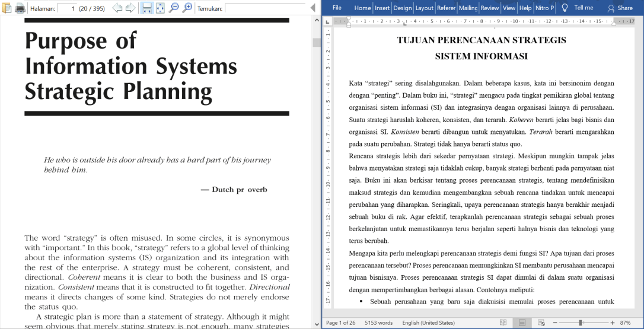Click the Temukan search field
Image resolution: width=644 pixels, height=329 pixels.
pos(267,8)
